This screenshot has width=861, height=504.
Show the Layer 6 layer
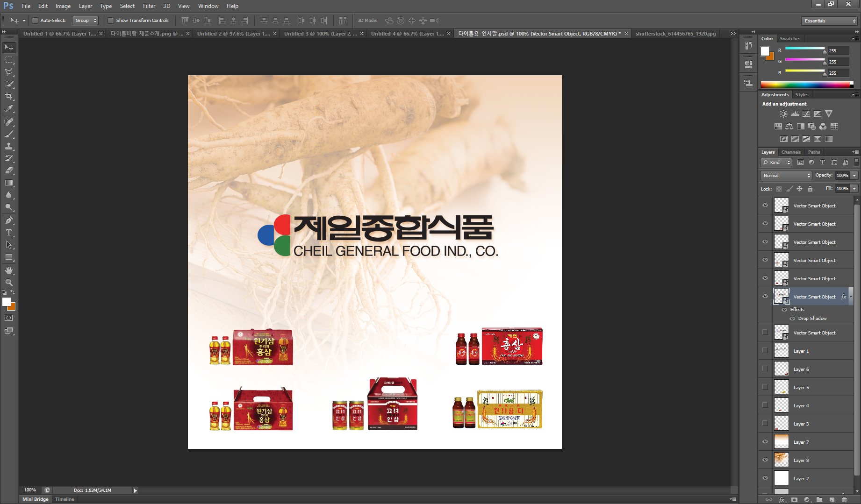click(765, 369)
